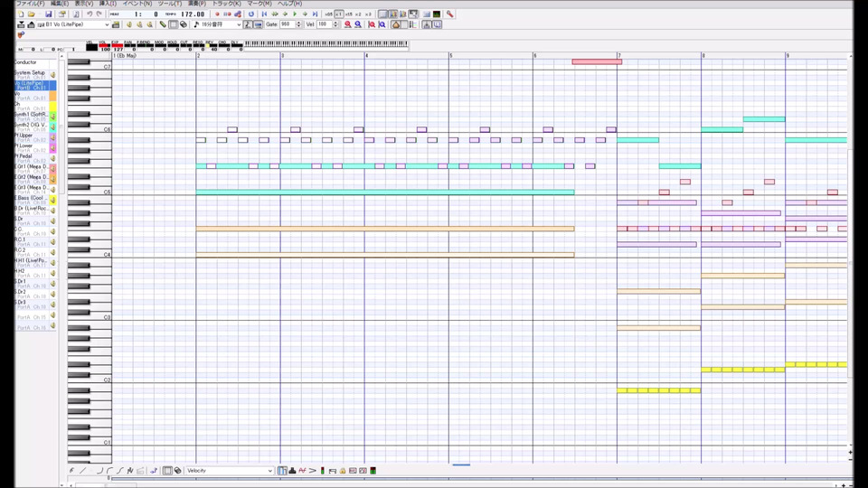This screenshot has width=868, height=488.
Task: Select the freehand draw tool in the bottom toolbar
Action: [71, 470]
